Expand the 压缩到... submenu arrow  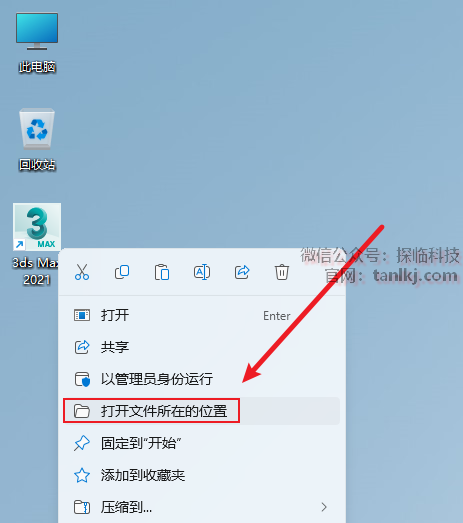324,507
